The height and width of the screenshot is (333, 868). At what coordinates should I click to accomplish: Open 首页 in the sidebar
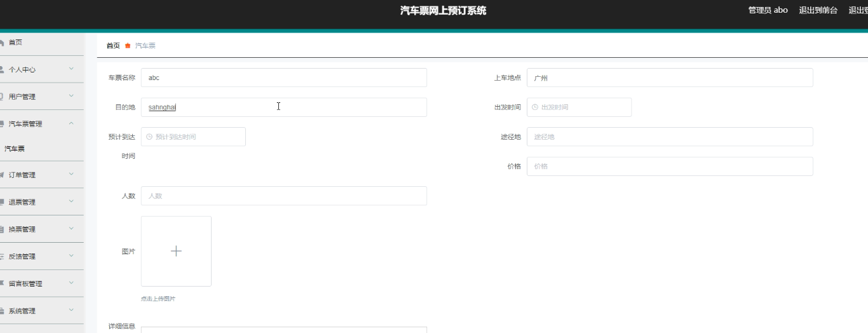click(42, 43)
